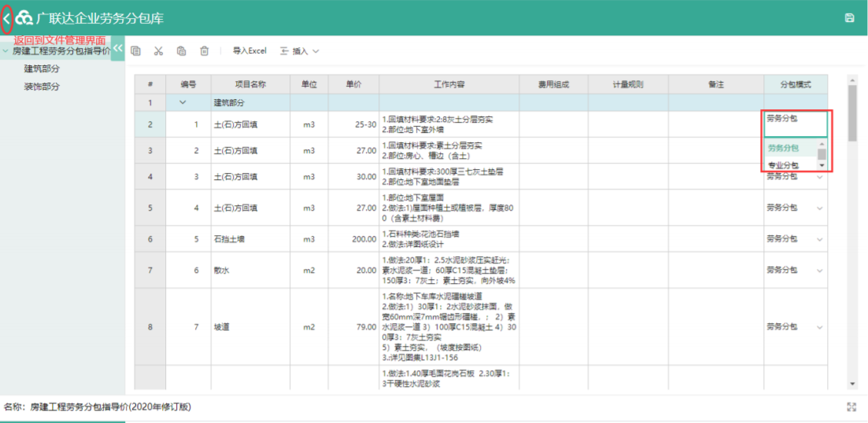Image resolution: width=868 pixels, height=423 pixels.
Task: Click the table scrollbar up arrow
Action: (852, 80)
